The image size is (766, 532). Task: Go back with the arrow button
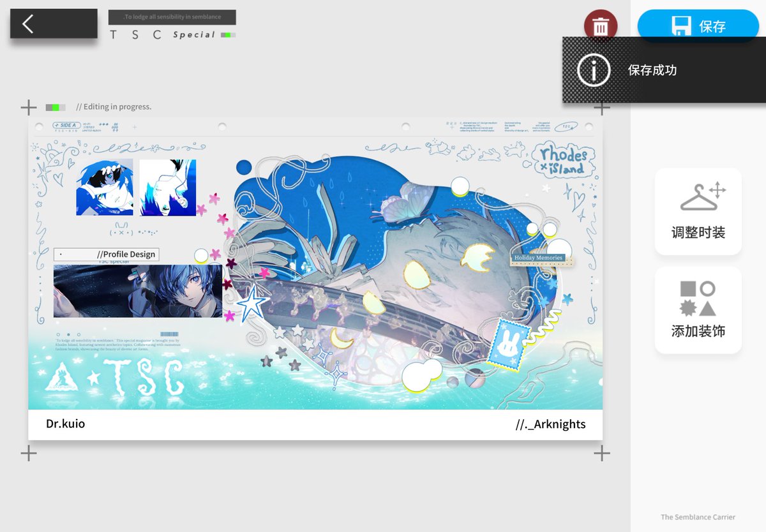pyautogui.click(x=54, y=24)
